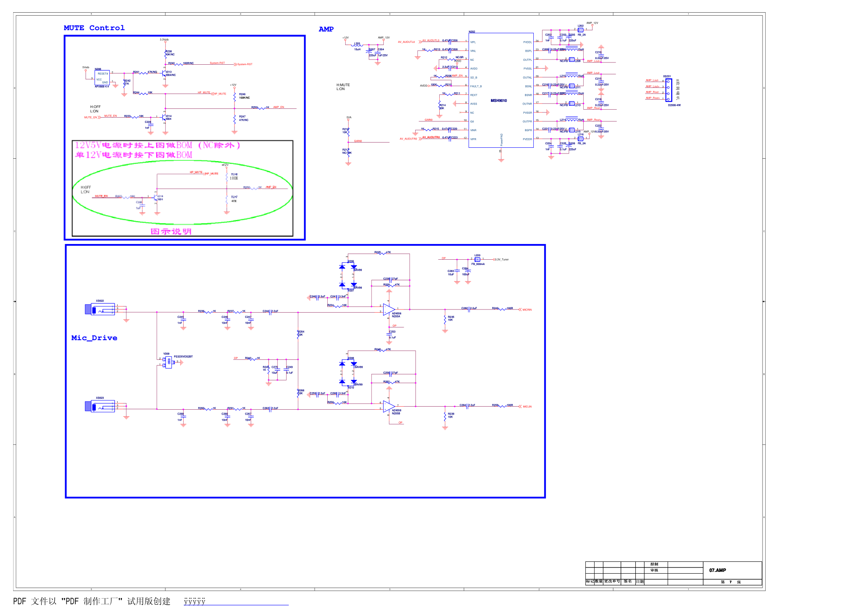
Task: Click the N205B AZ4558 op-amp triangle
Action: tap(389, 406)
